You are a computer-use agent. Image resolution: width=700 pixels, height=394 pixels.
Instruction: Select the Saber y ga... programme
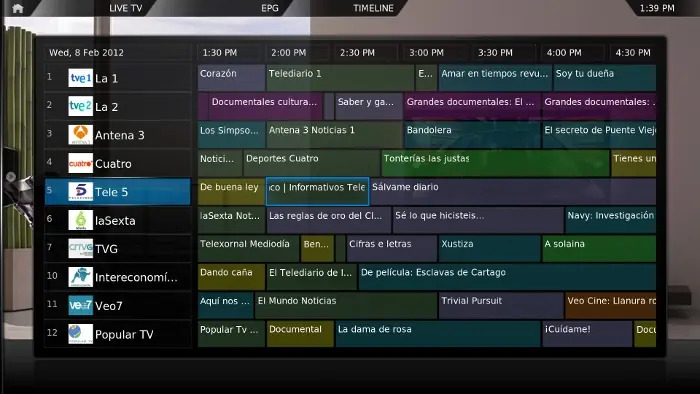point(369,106)
